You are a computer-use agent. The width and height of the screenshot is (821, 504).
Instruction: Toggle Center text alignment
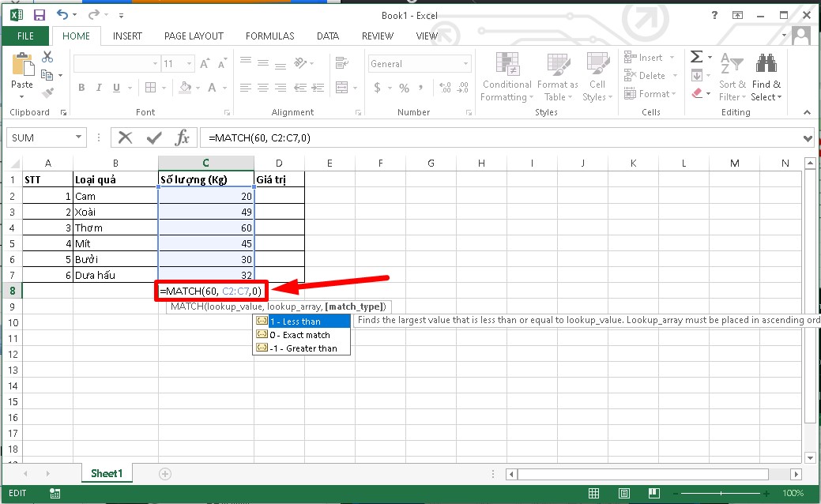tap(263, 88)
